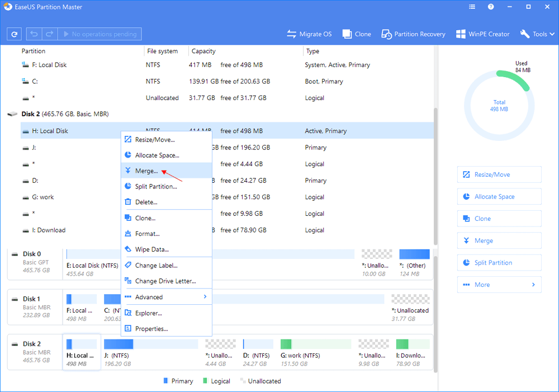Select the J: partition row in list
The width and height of the screenshot is (559, 392).
click(227, 147)
